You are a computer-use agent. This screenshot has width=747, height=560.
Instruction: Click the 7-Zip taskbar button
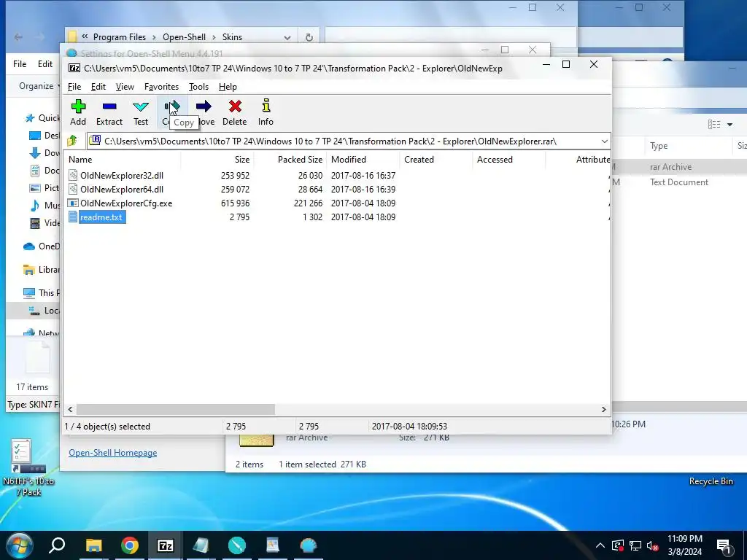pos(166,545)
